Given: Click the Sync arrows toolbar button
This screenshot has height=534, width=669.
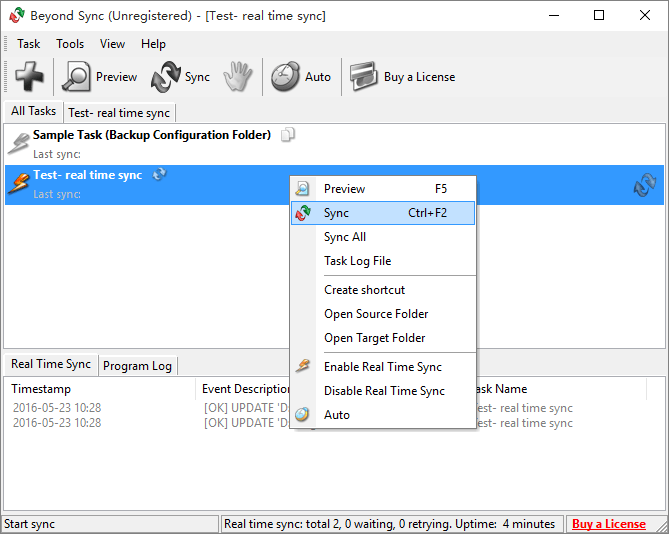Looking at the screenshot, I should pyautogui.click(x=181, y=77).
